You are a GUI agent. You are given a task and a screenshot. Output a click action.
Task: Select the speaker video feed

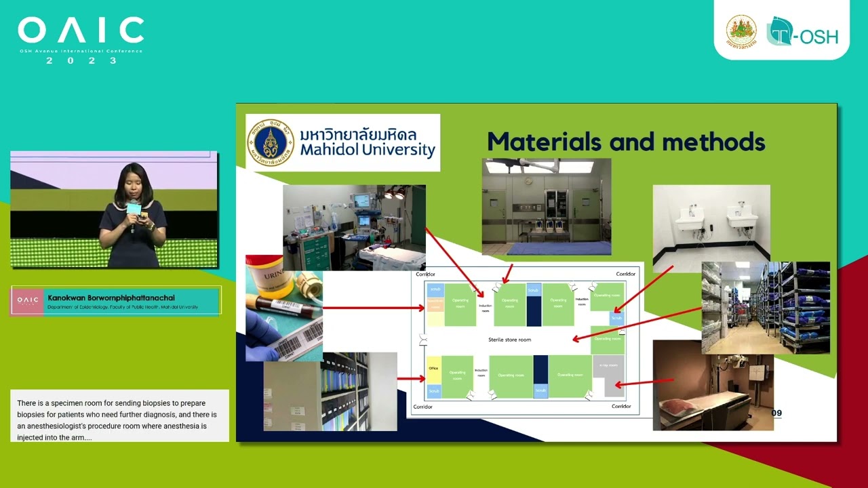click(x=114, y=210)
